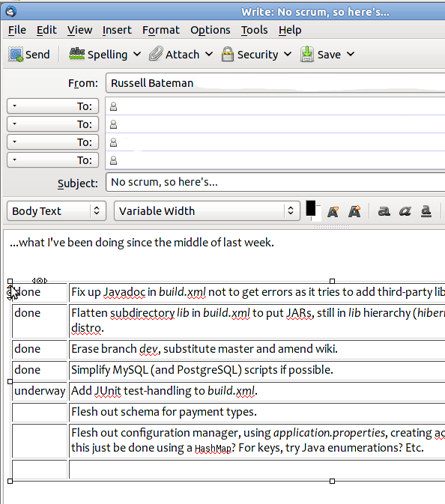Open Variable Width font dropdown

[x=207, y=211]
